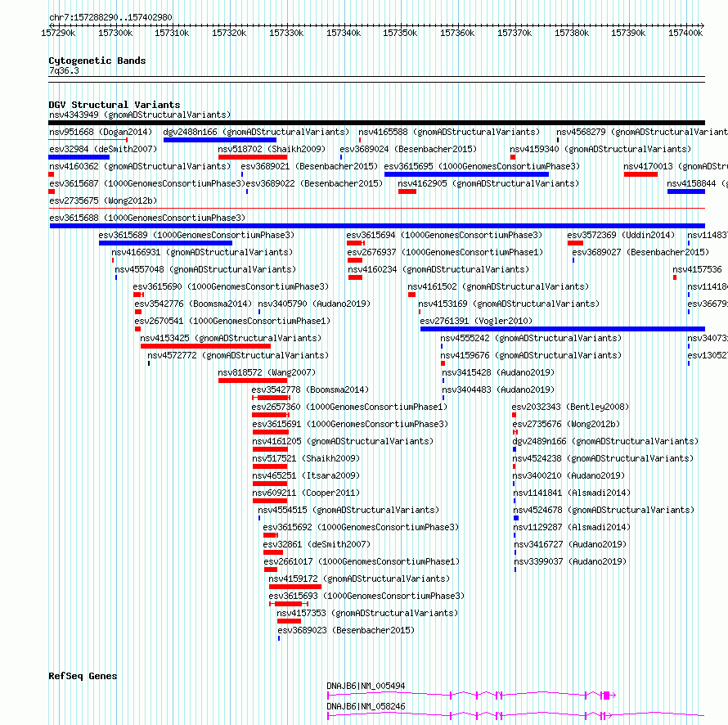
Task: Select the esv3615688 long blue bar
Action: pos(377,226)
